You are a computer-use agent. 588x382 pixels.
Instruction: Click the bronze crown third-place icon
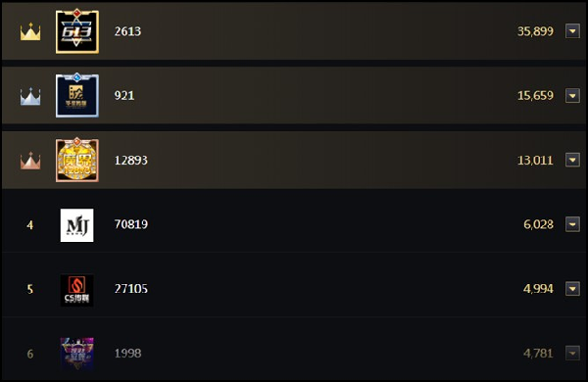click(x=30, y=161)
